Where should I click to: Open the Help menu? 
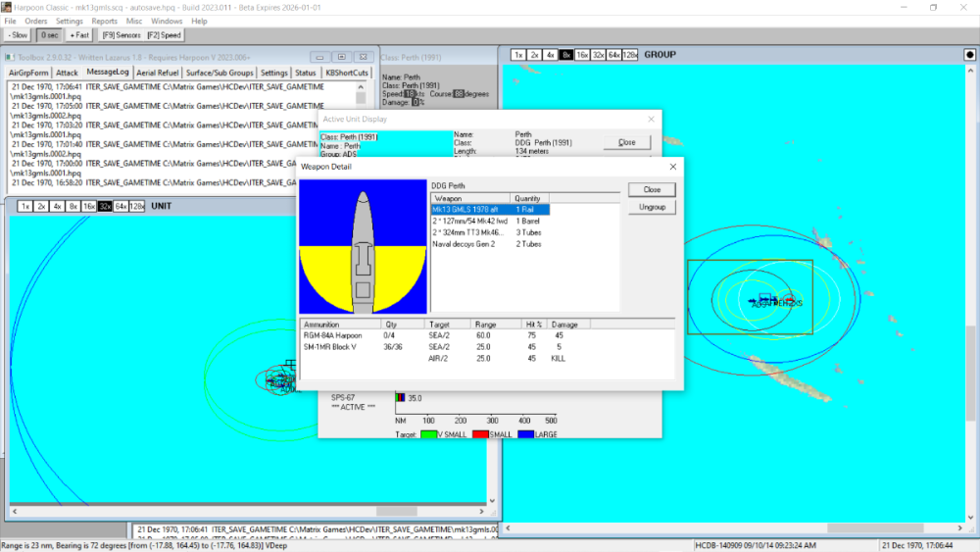coord(199,22)
